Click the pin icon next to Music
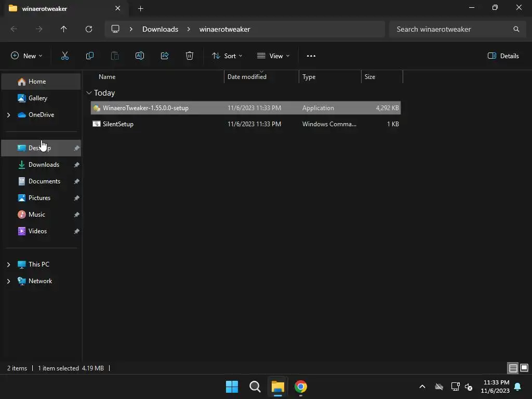532x399 pixels. pyautogui.click(x=77, y=215)
